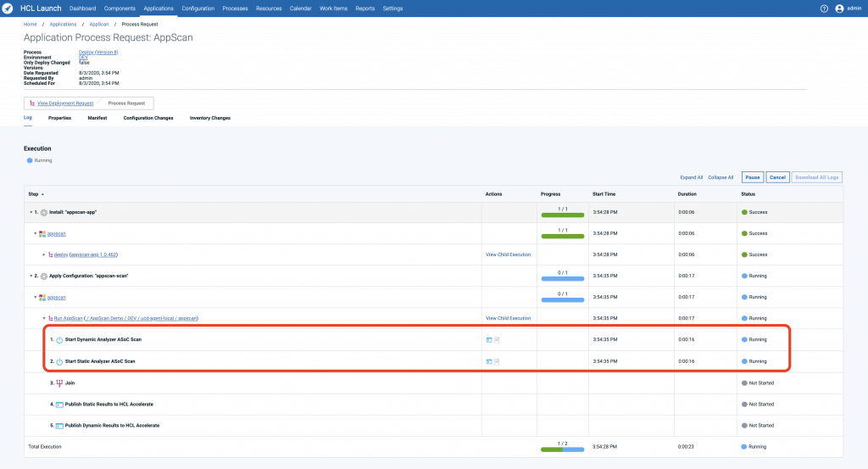Open the Settings menu
Viewport: 868px width, 469px height.
tap(392, 8)
